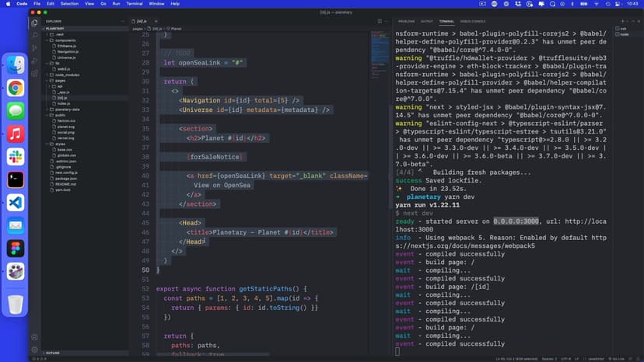
Task: Collapse the components folder
Action: pyautogui.click(x=65, y=40)
